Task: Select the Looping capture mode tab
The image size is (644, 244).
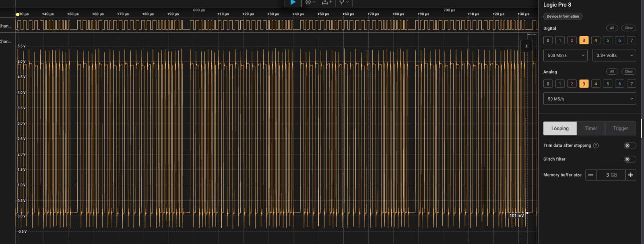Action: point(560,128)
